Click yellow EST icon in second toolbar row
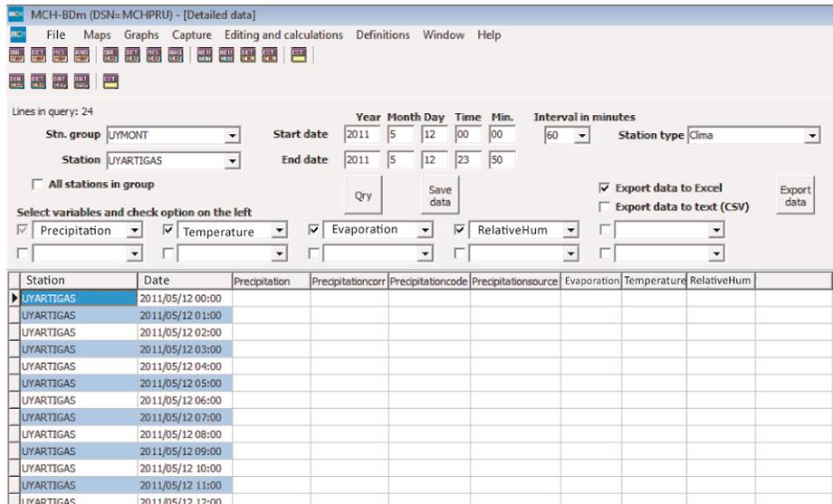Image resolution: width=833 pixels, height=504 pixels. [110, 81]
